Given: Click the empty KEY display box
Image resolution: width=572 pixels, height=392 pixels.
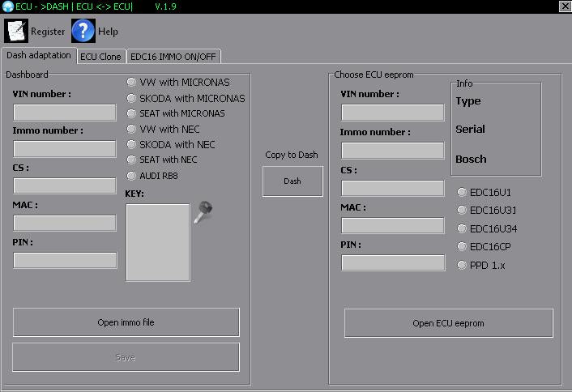Looking at the screenshot, I should click(158, 242).
